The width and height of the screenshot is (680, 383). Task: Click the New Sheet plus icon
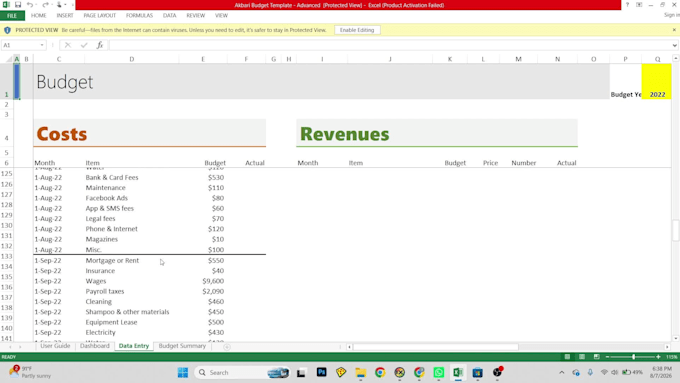[x=227, y=347]
